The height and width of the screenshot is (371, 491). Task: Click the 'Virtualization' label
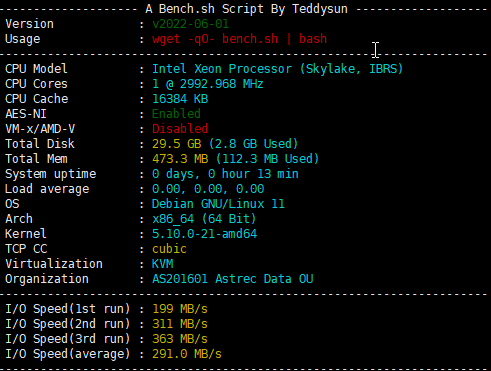click(54, 264)
